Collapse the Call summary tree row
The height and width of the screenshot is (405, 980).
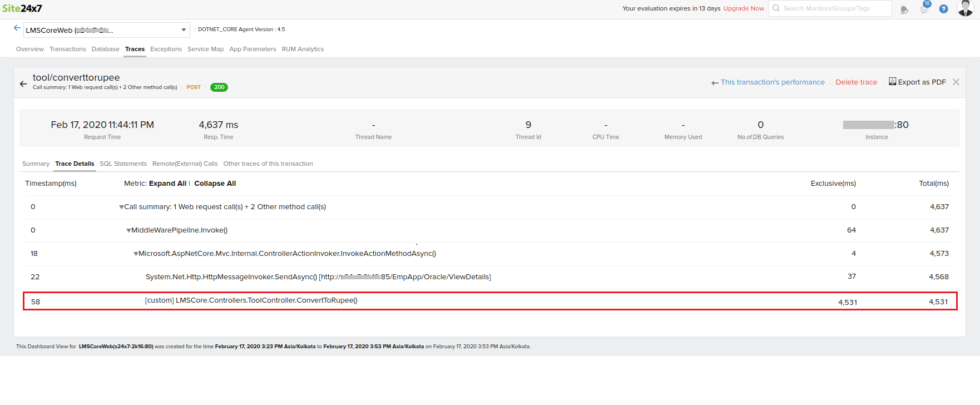coord(121,207)
